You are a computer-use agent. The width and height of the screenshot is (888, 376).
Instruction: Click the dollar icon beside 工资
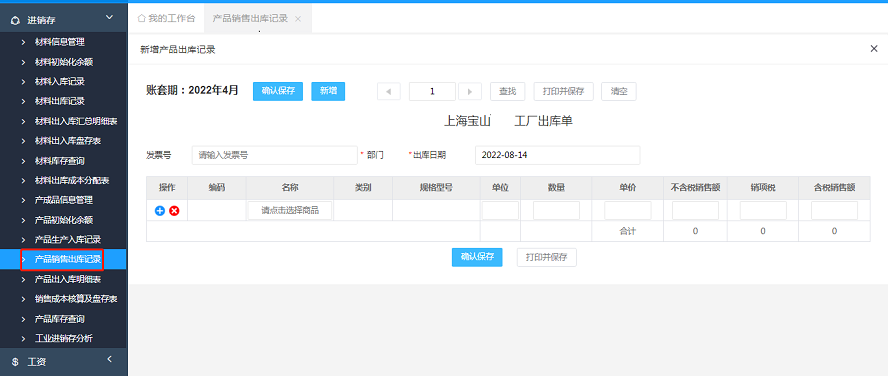[15, 361]
